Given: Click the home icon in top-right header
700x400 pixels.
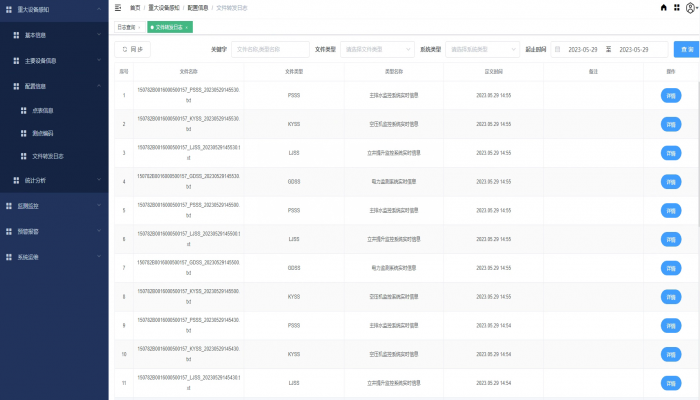Looking at the screenshot, I should tap(662, 7).
